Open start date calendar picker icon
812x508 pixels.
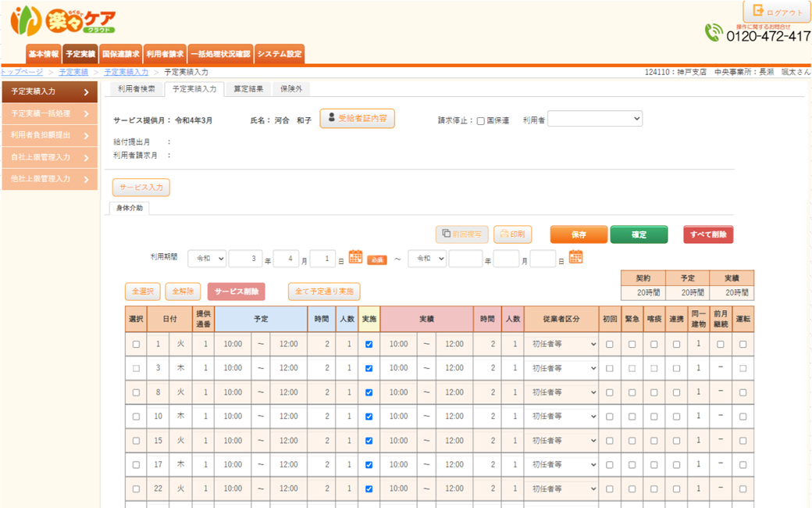click(x=355, y=258)
